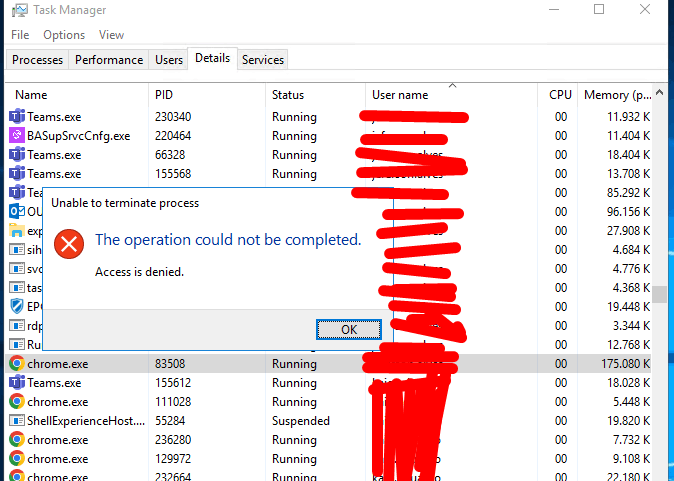The width and height of the screenshot is (674, 481).
Task: Click the Teams icon for PID 66328
Action: (x=17, y=154)
